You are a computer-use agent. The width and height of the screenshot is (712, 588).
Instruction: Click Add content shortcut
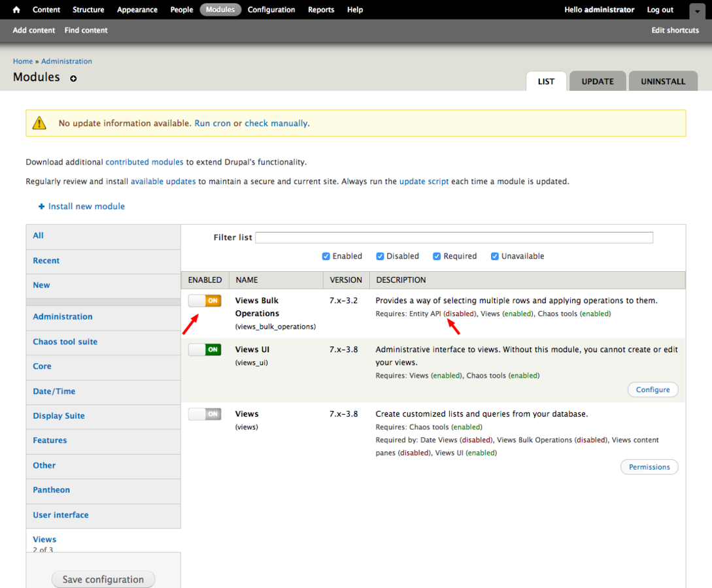coord(34,31)
